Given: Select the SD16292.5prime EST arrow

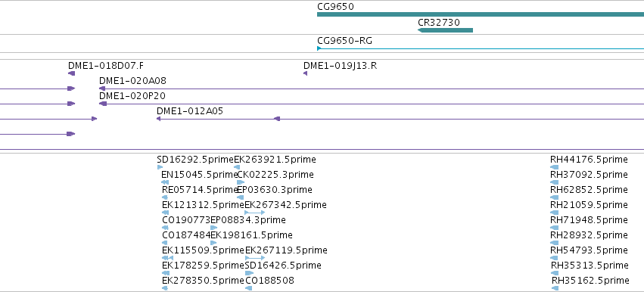Looking at the screenshot, I should [x=160, y=167].
